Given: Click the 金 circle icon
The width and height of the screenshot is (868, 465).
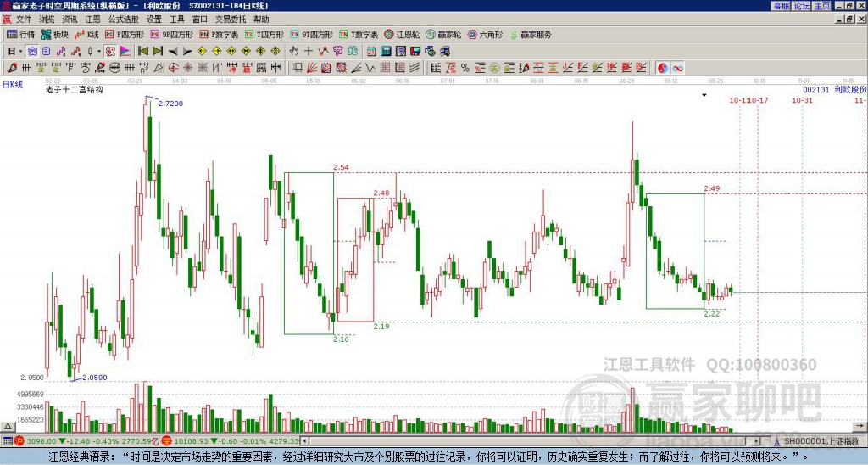Looking at the screenshot, I should [494, 68].
